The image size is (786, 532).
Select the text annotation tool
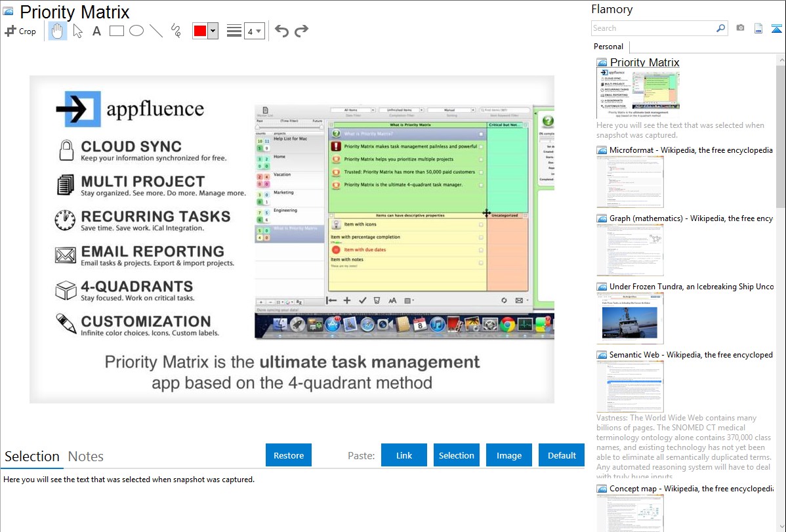[96, 31]
